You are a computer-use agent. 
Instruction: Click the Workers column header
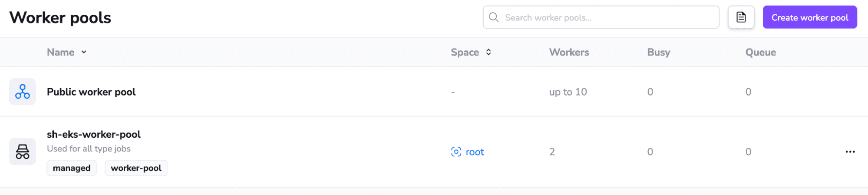569,52
